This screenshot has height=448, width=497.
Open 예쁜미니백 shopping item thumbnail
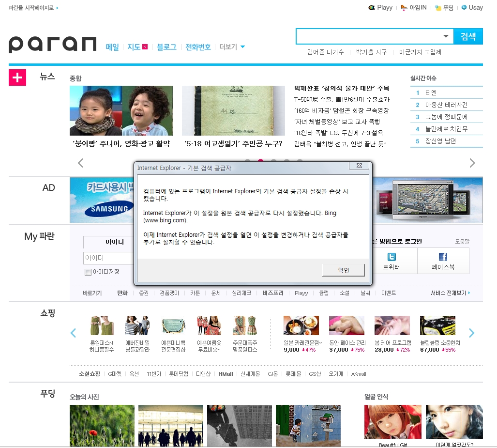(x=173, y=325)
